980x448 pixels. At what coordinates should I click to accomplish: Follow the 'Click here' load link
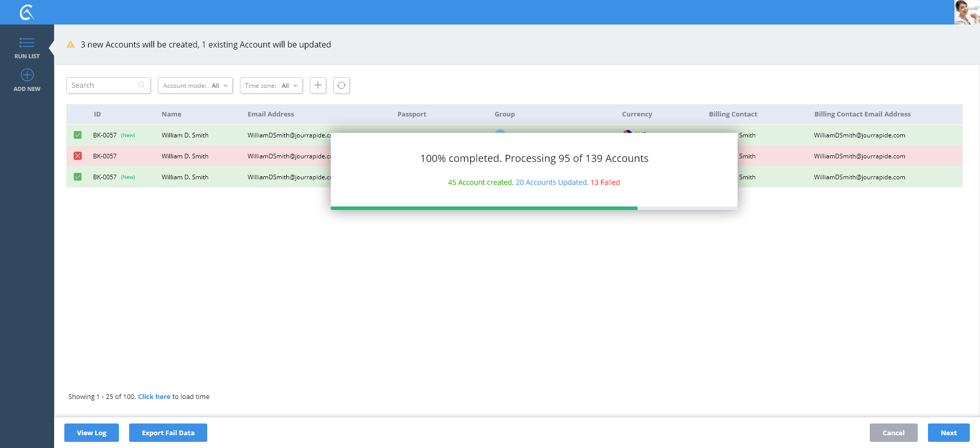coord(154,397)
